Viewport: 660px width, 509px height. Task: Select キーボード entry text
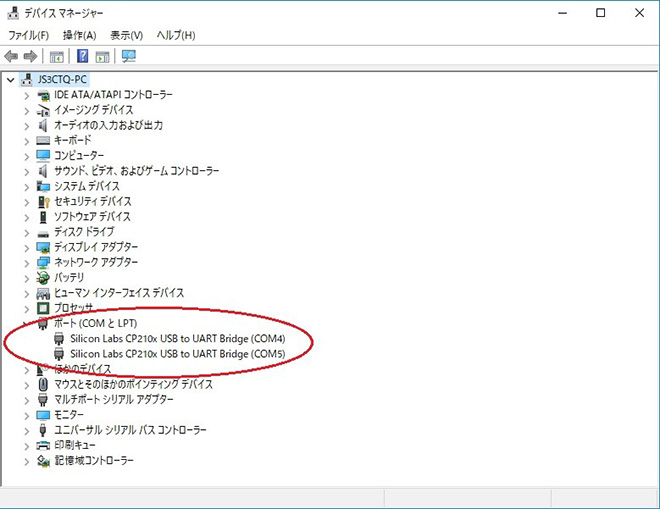point(72,140)
